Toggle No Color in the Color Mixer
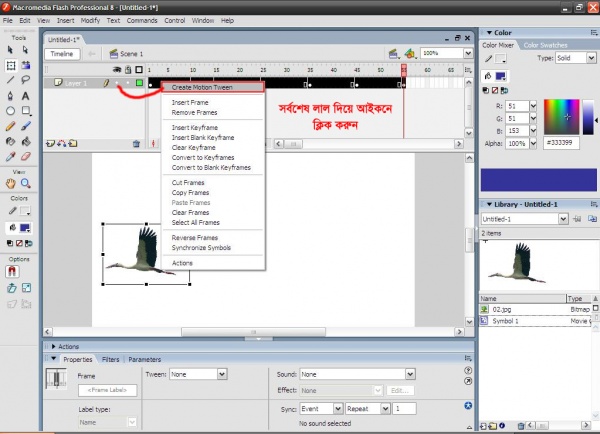This screenshot has width=600, height=434. (x=495, y=90)
